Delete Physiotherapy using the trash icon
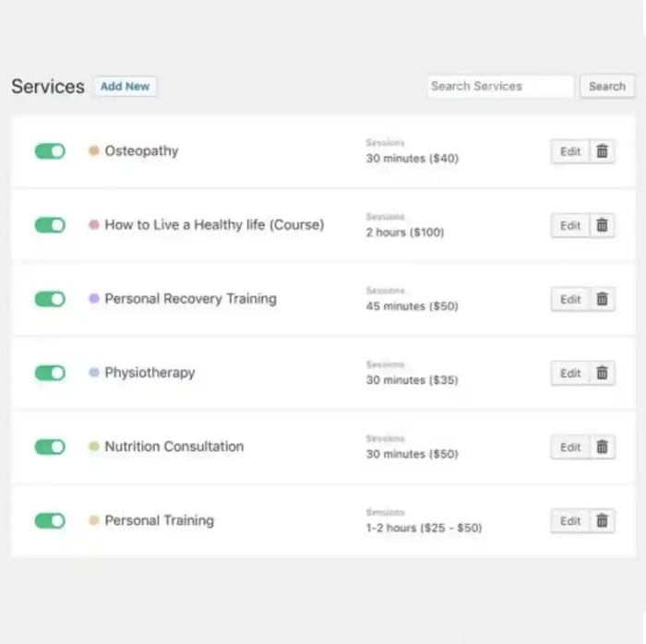Viewport: 646px width, 644px height. point(602,373)
